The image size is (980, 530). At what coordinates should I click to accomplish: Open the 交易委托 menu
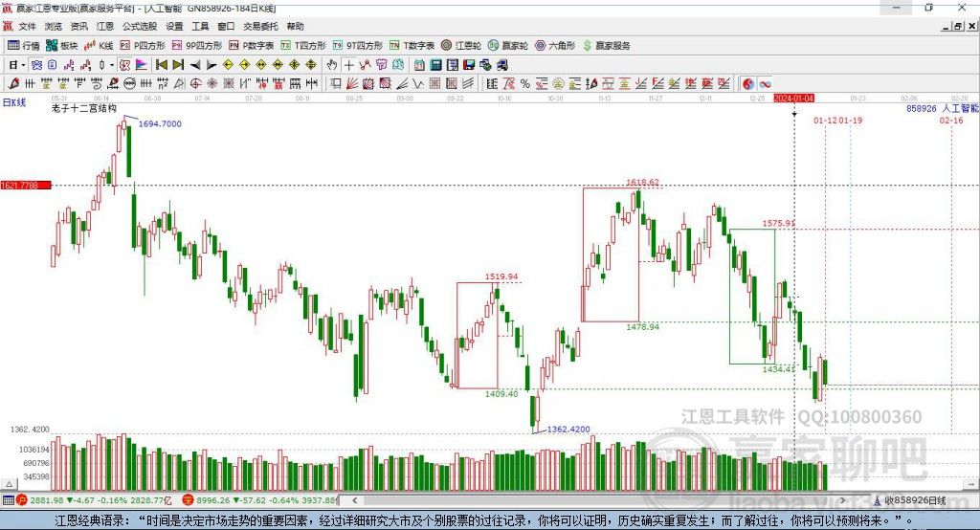coord(259,27)
